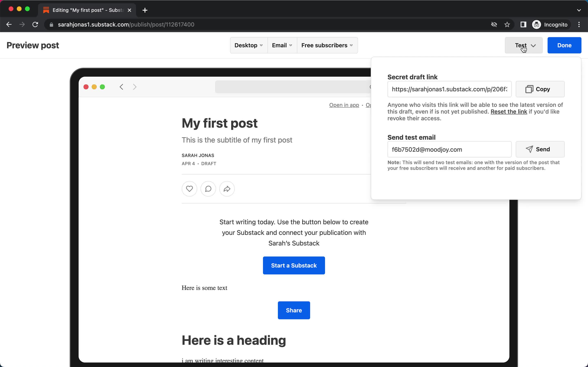Select the secret draft link input field
This screenshot has height=367, width=588.
click(449, 89)
